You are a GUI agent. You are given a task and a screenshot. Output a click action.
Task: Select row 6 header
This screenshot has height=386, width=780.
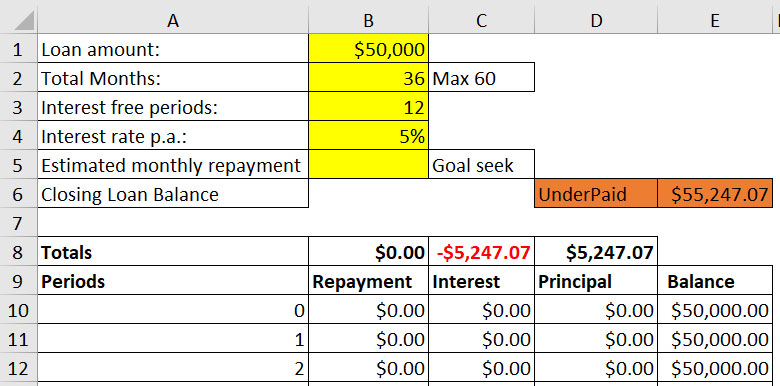click(x=18, y=193)
